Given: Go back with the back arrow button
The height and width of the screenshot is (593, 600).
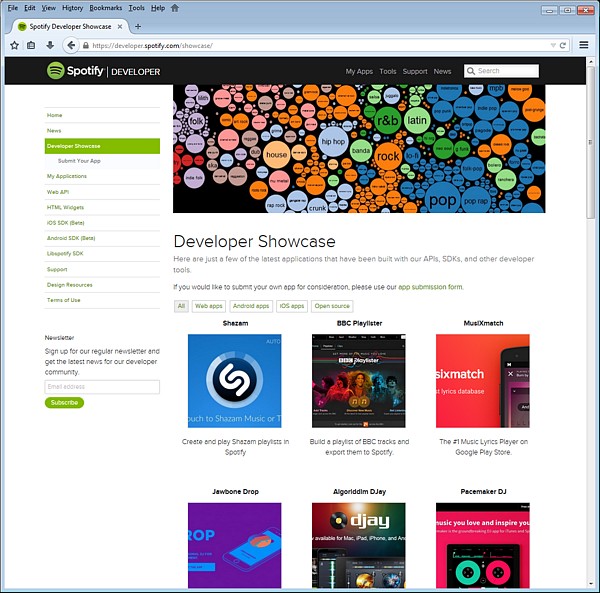Looking at the screenshot, I should (71, 45).
